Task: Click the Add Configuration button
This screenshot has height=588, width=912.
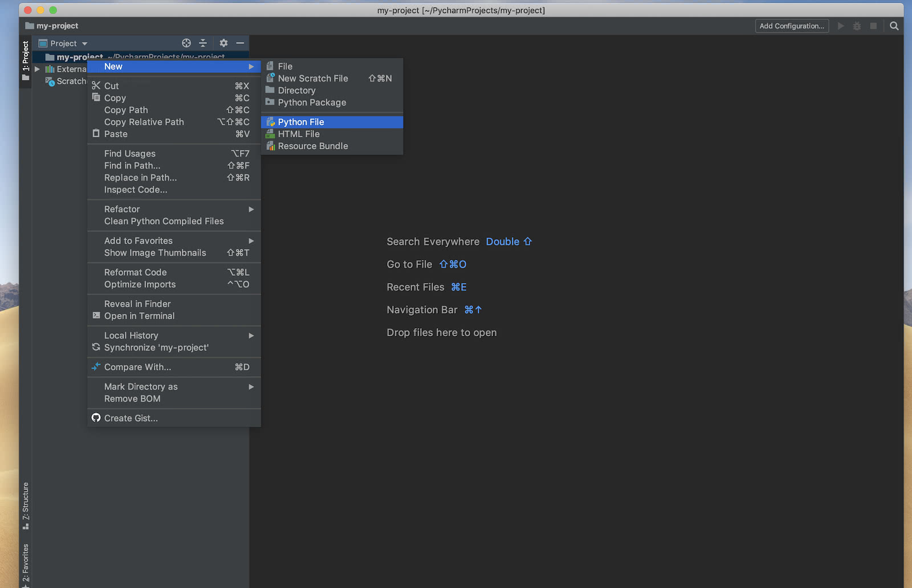Action: [x=791, y=26]
